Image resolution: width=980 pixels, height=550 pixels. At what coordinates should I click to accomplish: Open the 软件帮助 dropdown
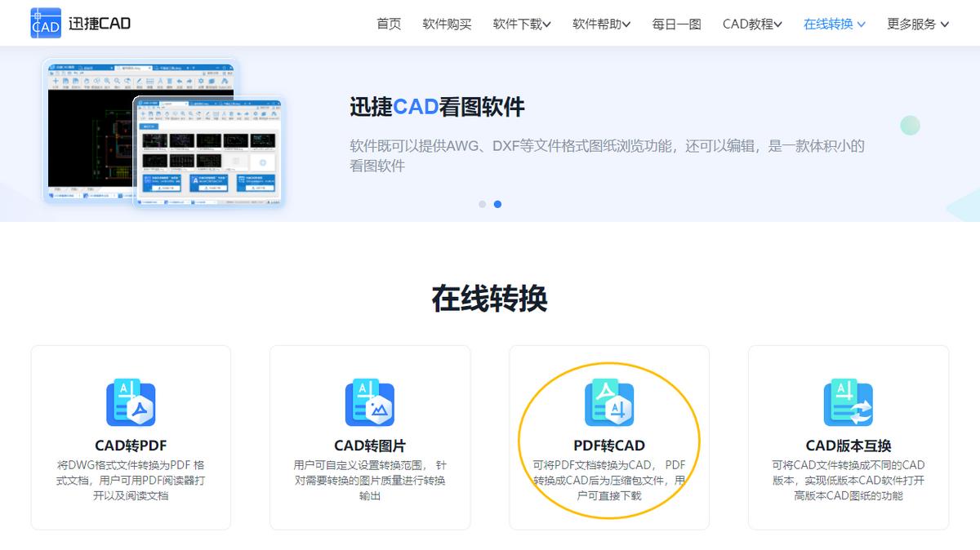[x=601, y=24]
